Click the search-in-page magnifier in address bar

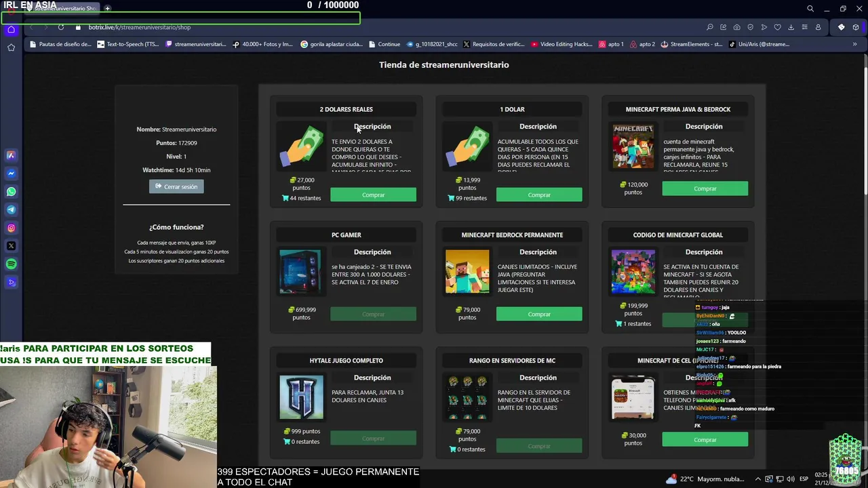[x=710, y=27]
